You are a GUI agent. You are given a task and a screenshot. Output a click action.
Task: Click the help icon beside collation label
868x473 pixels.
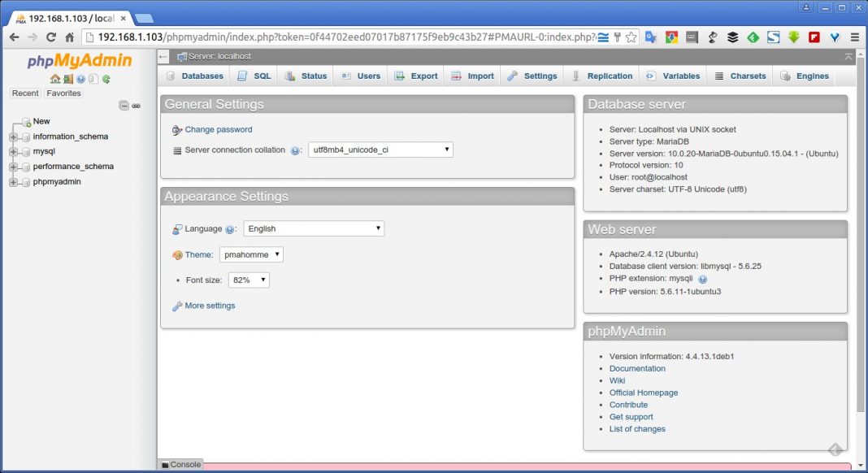pos(295,150)
